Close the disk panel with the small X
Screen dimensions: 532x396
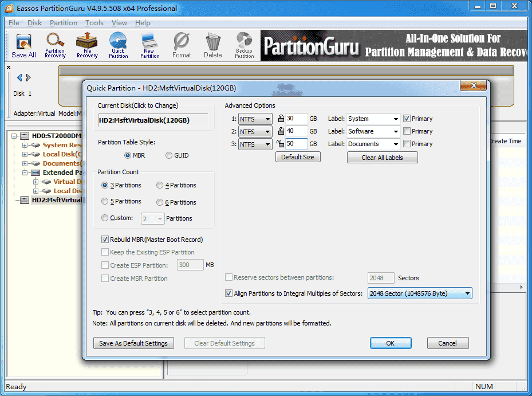tap(9, 67)
